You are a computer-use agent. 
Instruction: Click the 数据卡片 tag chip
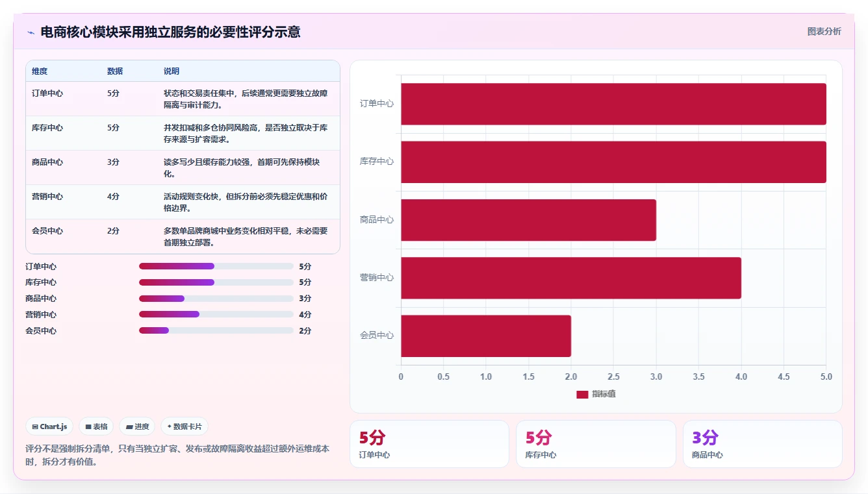click(185, 426)
